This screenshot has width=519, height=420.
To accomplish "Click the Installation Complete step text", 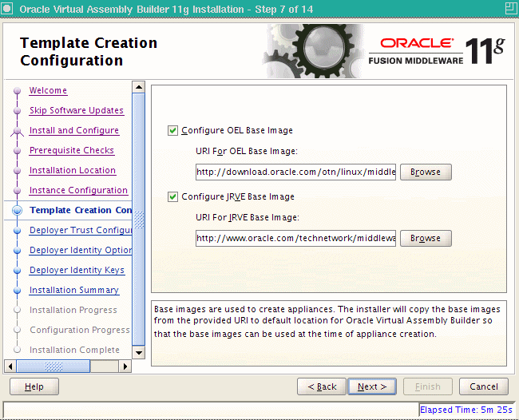I will (x=74, y=350).
